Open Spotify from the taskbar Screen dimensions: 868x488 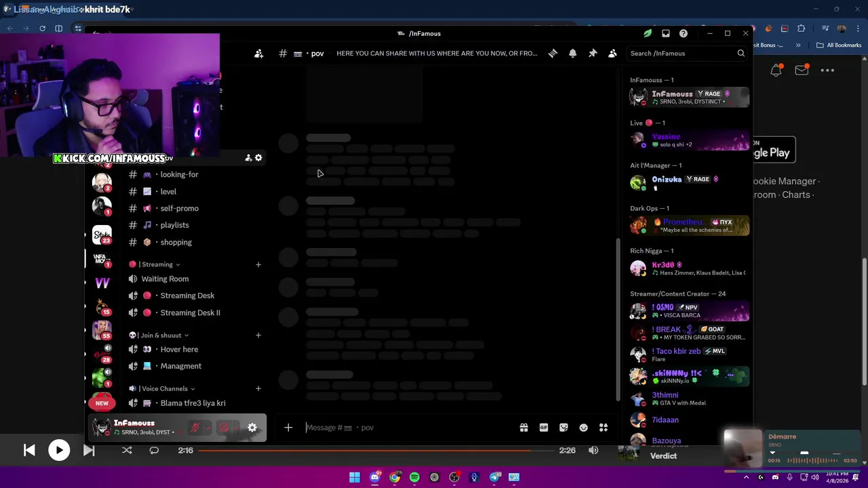[x=414, y=477]
